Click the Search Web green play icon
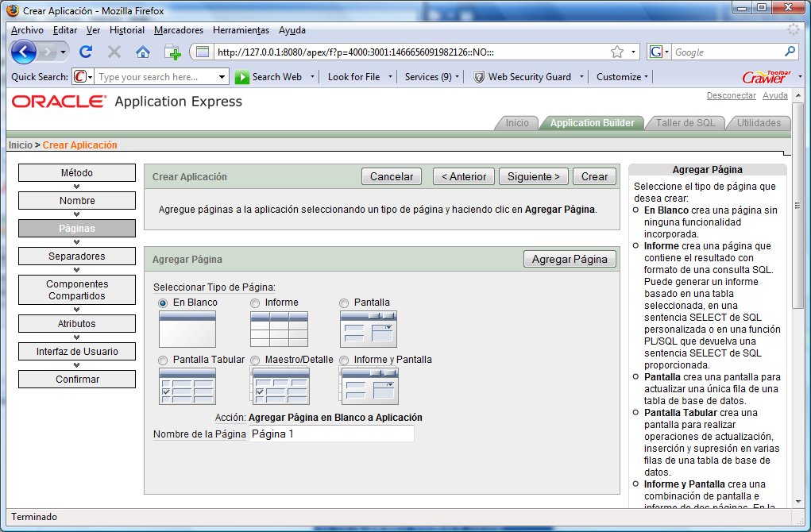Image resolution: width=811 pixels, height=532 pixels. pos(241,77)
